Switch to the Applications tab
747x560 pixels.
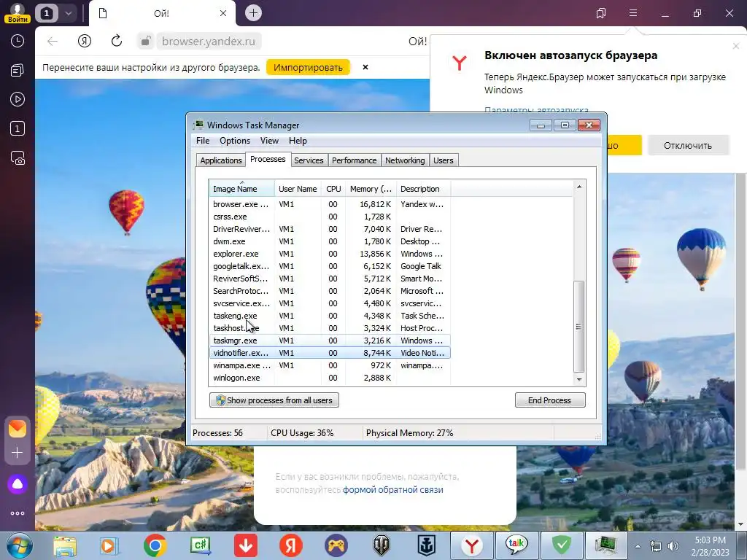pyautogui.click(x=221, y=160)
